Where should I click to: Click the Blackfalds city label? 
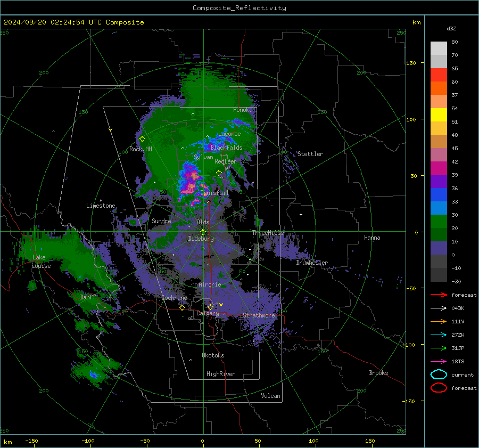click(226, 148)
